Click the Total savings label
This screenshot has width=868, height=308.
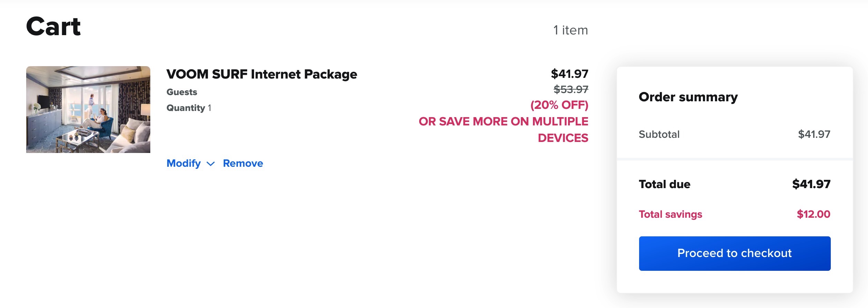coord(670,214)
